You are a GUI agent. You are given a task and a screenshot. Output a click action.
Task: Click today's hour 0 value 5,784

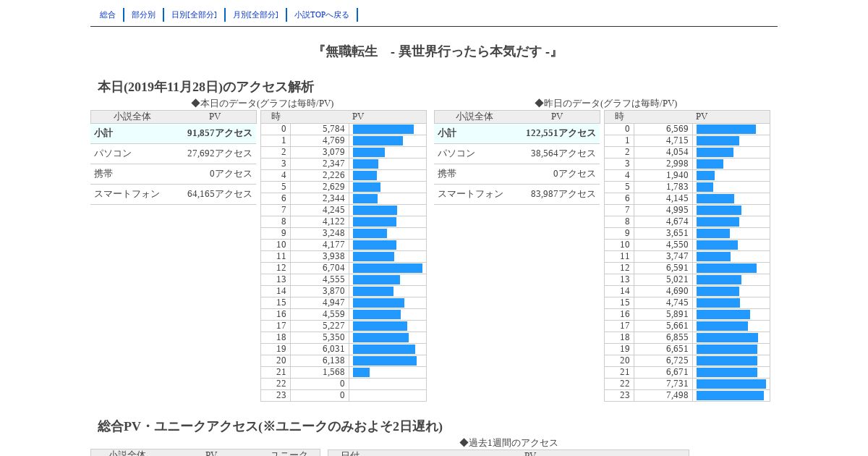(333, 129)
